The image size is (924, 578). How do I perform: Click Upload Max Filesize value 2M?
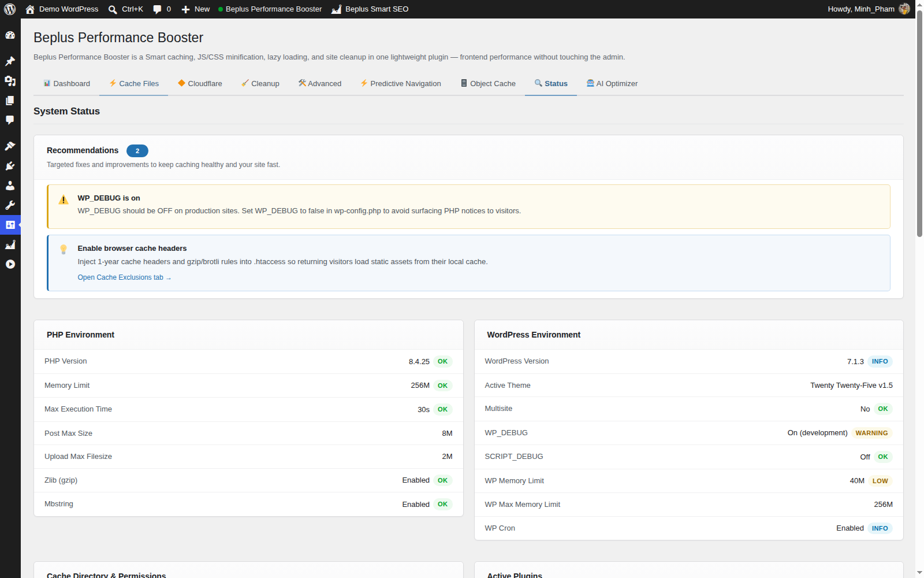pos(448,457)
